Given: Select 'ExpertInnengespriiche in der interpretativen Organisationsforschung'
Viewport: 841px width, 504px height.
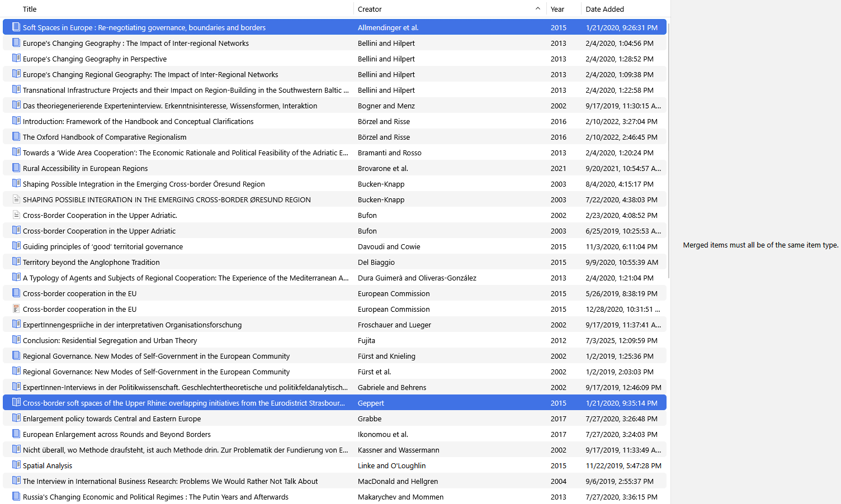Looking at the screenshot, I should point(334,325).
